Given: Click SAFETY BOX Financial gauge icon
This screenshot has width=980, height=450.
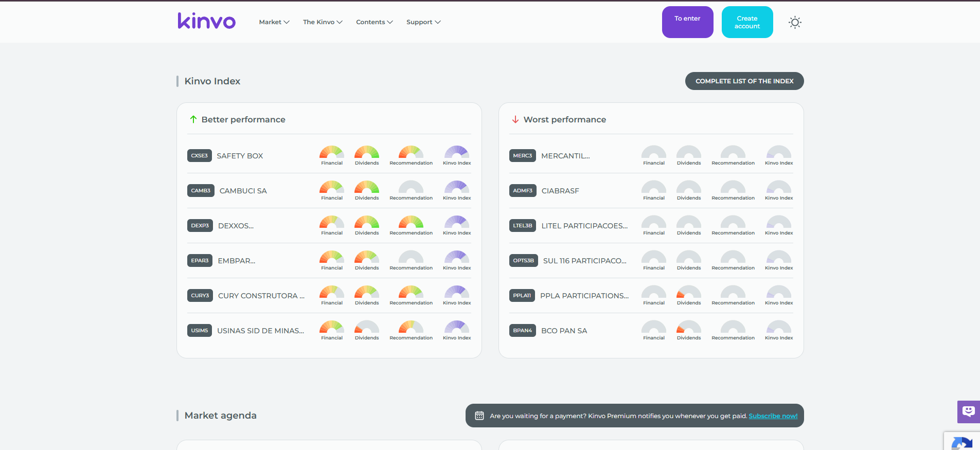Looking at the screenshot, I should [332, 152].
